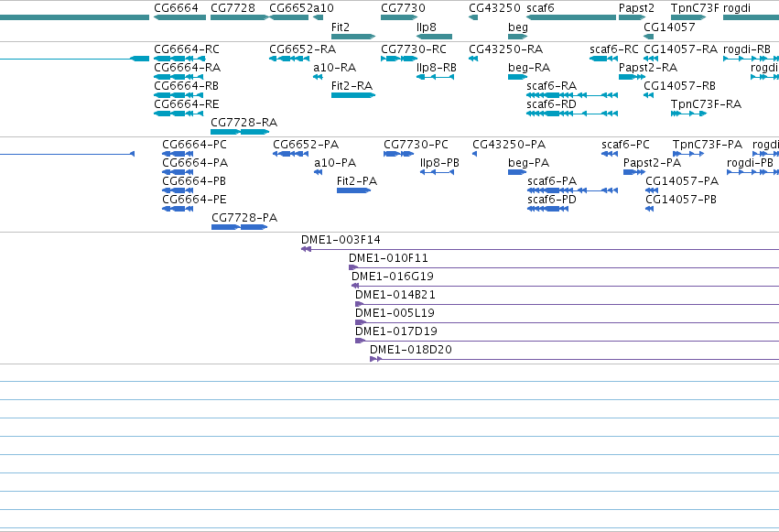Open BAC clone DME1-003F14
Screen dimensions: 779x532
pyautogui.click(x=341, y=239)
